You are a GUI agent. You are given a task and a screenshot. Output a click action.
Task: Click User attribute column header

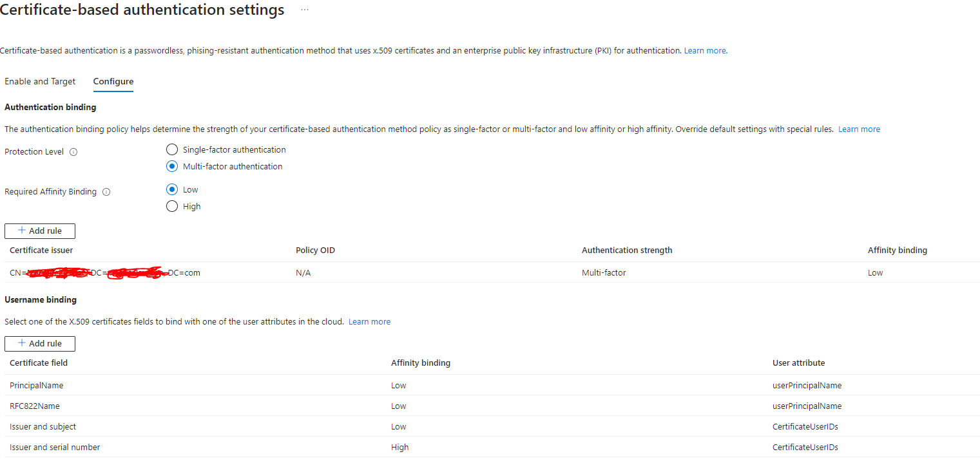(798, 363)
